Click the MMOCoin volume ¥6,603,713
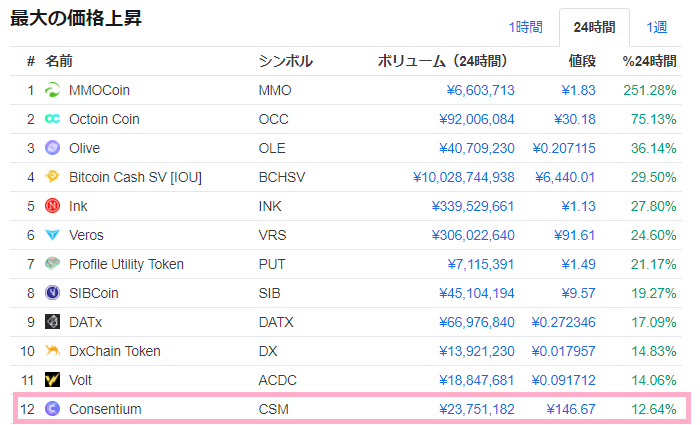 point(480,90)
